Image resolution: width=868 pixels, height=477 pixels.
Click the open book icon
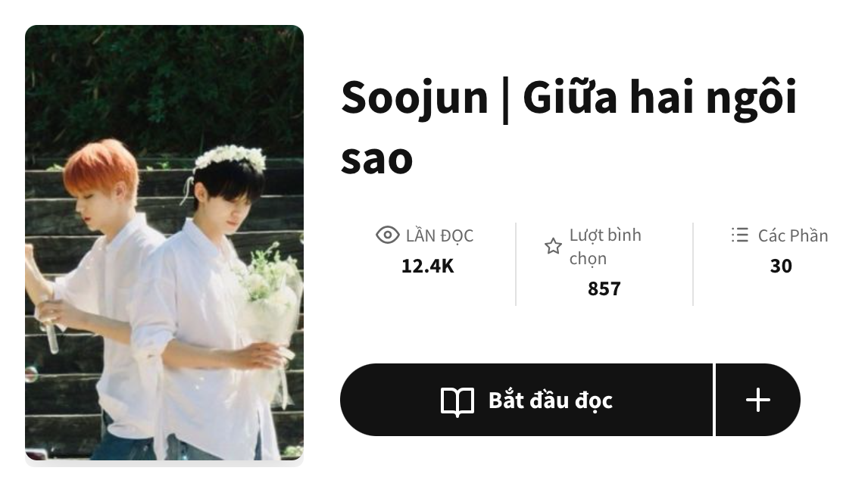[x=457, y=401]
